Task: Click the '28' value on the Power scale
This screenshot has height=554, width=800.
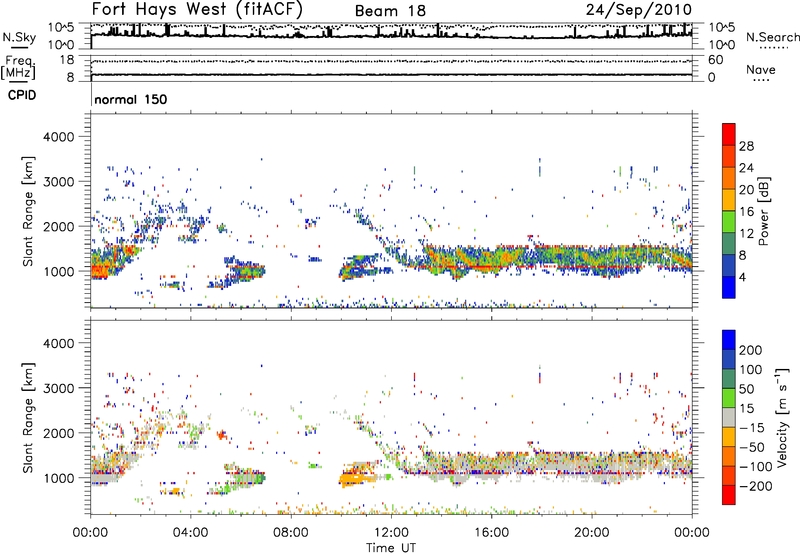Action: [746, 146]
